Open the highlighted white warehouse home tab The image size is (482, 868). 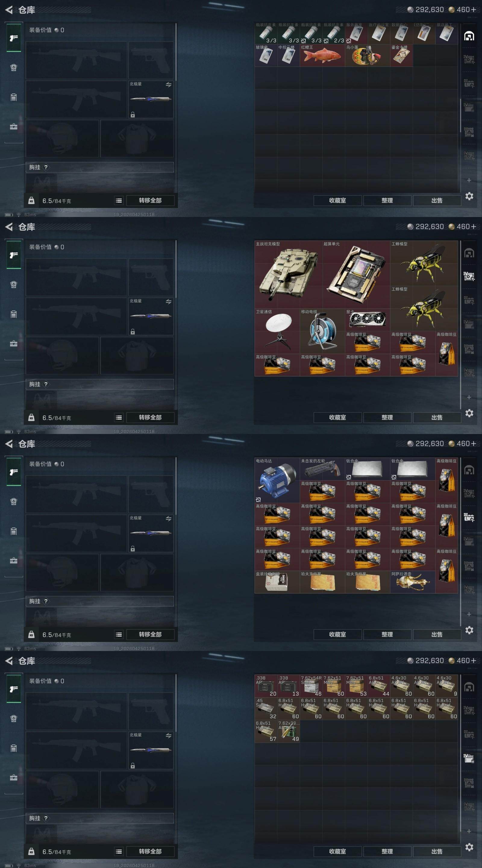point(469,36)
